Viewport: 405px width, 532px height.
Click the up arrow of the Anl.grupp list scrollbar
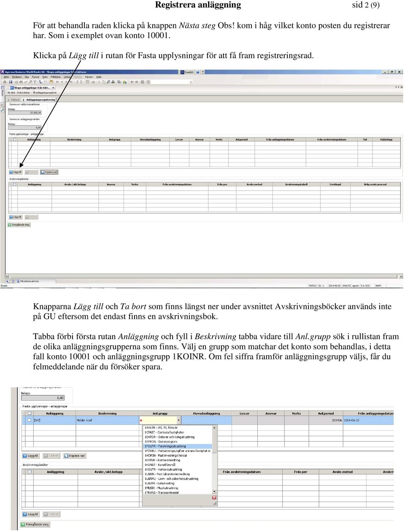pos(214,428)
